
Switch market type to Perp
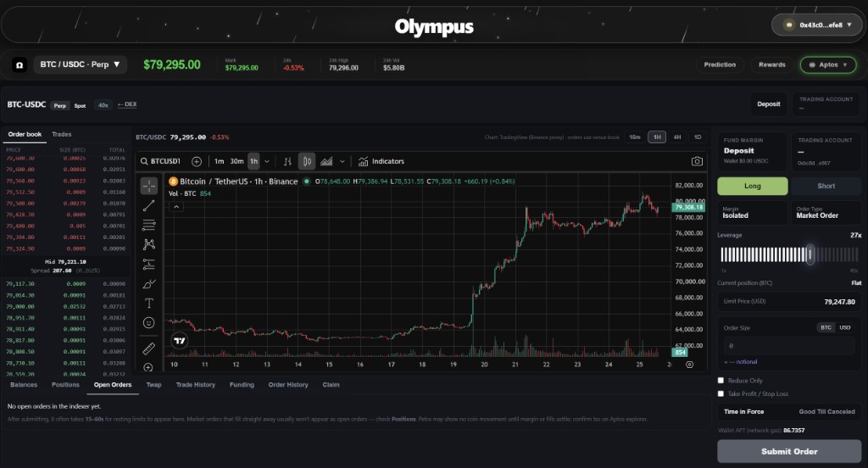point(60,105)
